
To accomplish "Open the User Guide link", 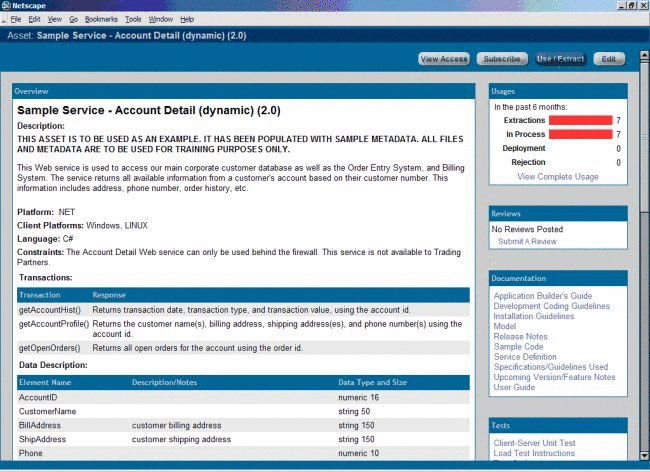I will click(514, 387).
